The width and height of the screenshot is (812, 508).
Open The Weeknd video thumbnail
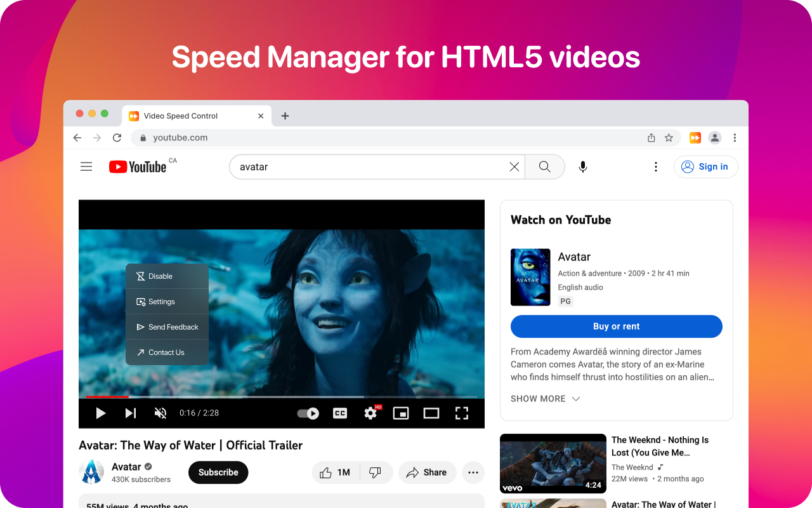553,464
